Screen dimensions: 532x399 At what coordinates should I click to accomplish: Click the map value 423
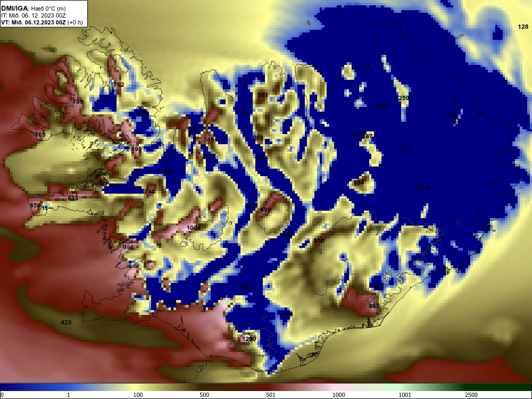coord(66,322)
